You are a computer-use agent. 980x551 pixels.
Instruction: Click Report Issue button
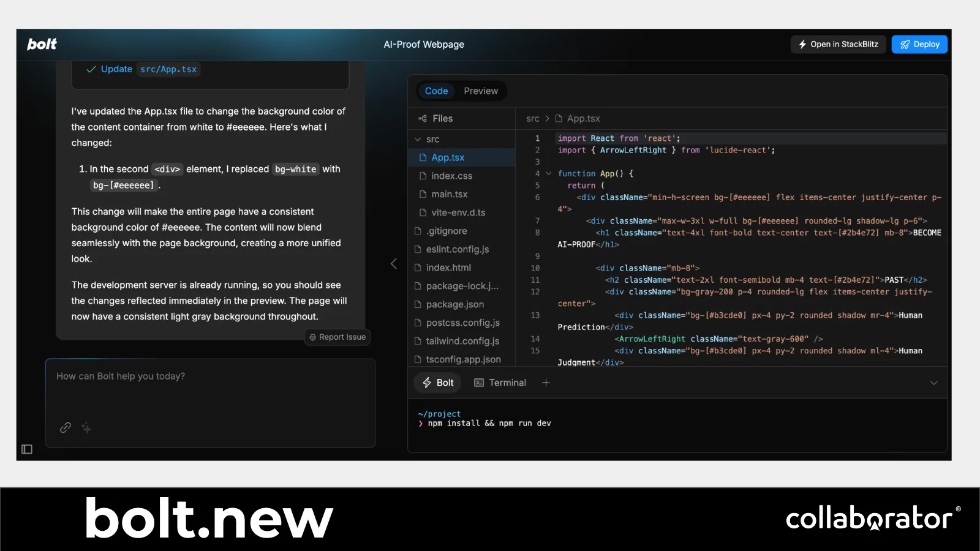(x=337, y=337)
